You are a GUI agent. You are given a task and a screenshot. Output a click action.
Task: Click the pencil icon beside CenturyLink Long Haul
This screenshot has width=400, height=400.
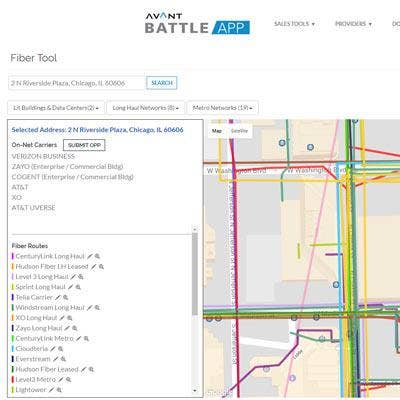click(x=90, y=256)
